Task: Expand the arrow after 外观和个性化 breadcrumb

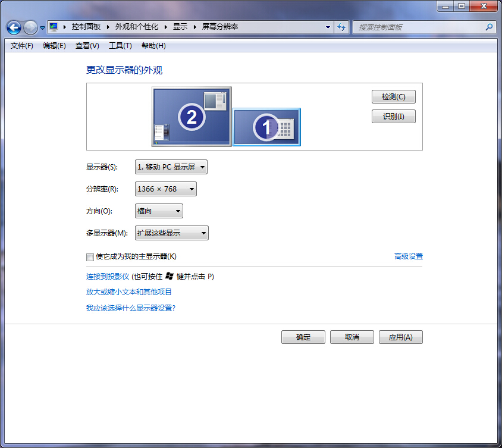Action: coord(165,27)
